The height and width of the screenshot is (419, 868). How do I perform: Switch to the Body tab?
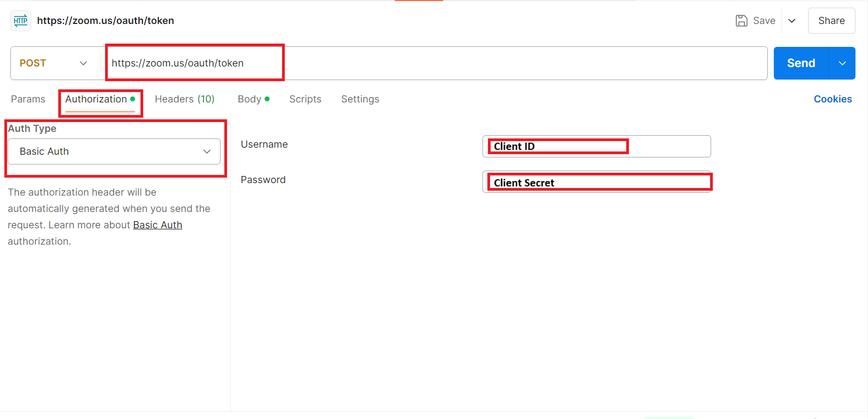pos(254,99)
